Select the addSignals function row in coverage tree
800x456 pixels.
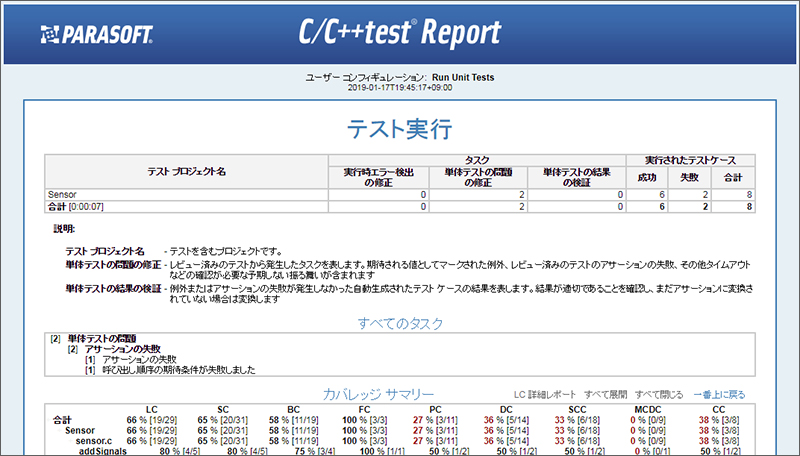103,451
